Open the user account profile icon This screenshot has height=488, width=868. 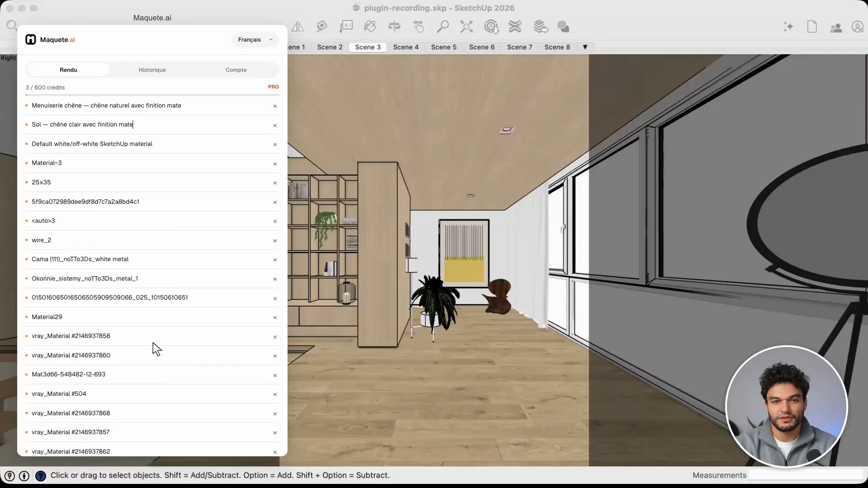point(858,27)
